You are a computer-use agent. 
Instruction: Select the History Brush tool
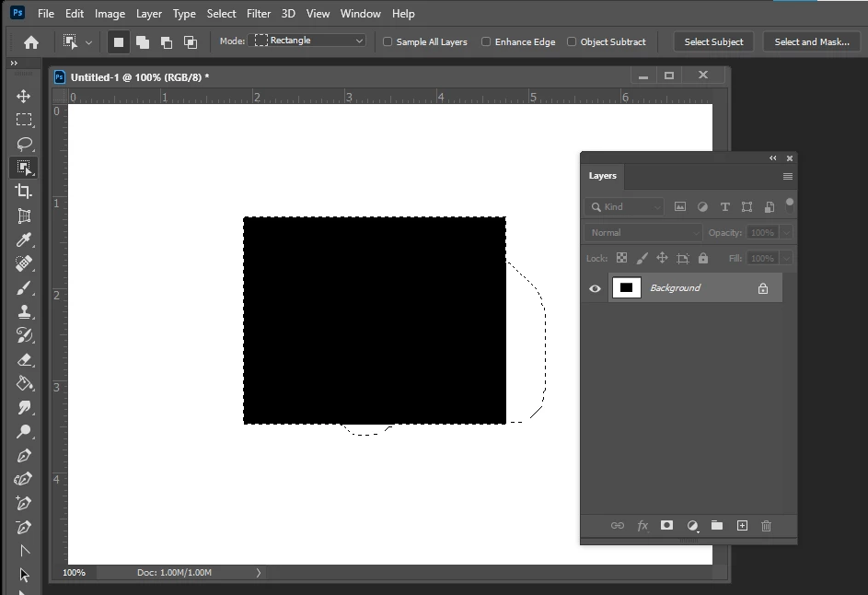23,335
